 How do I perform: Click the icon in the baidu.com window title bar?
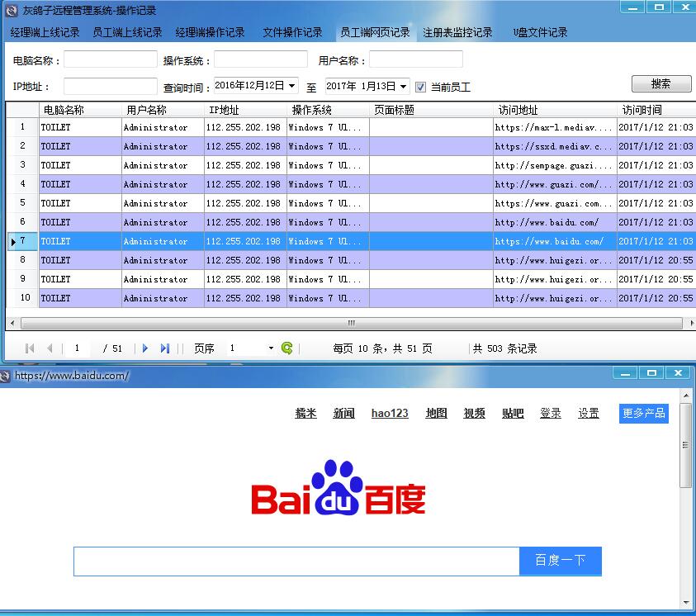click(x=5, y=377)
